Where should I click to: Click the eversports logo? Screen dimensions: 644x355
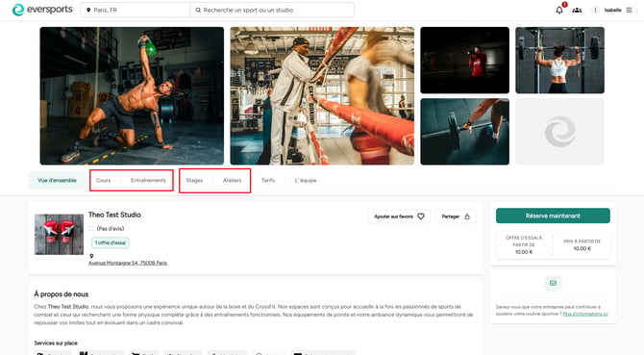[x=42, y=10]
